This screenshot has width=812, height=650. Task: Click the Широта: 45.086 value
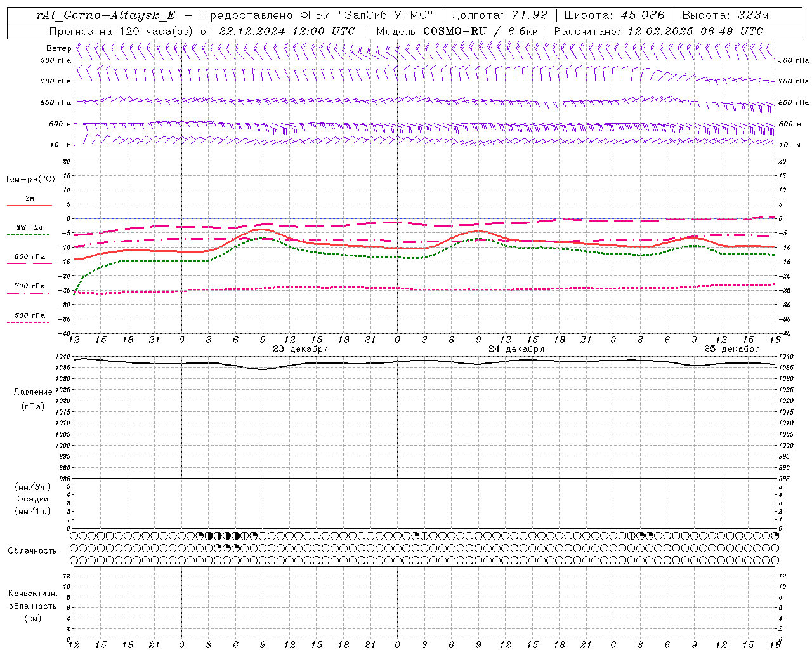(x=615, y=15)
